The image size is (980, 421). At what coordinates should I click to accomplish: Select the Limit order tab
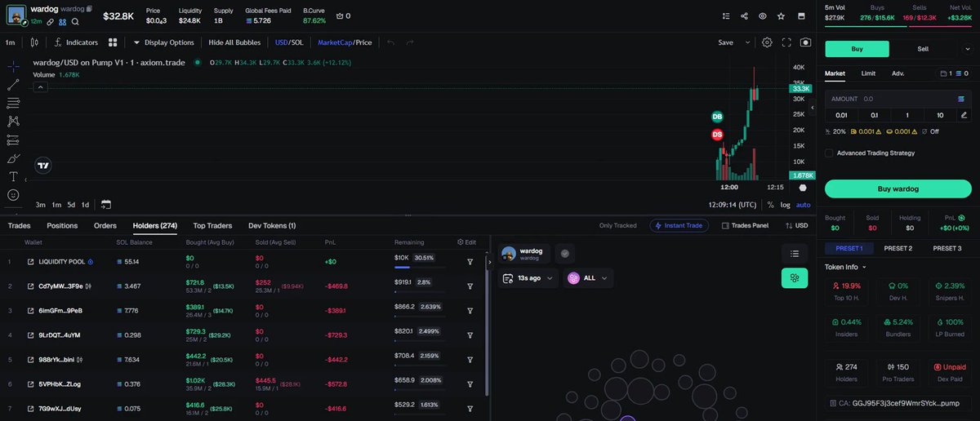tap(868, 73)
